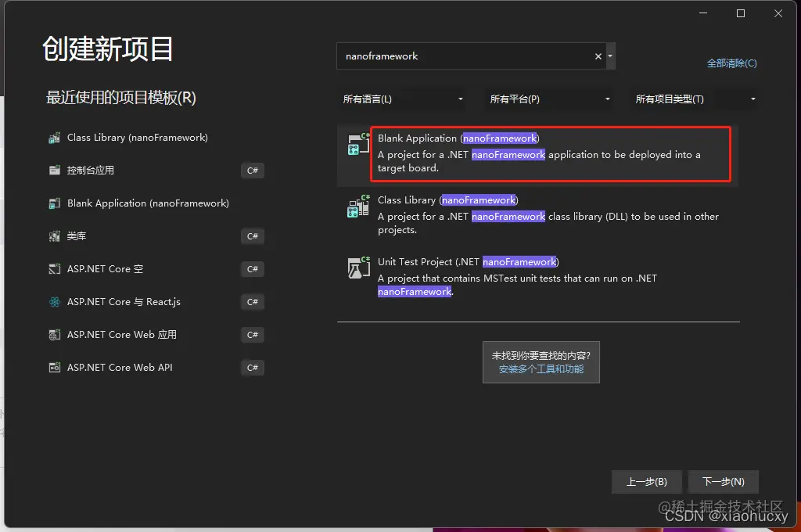Close the 创建新项目 dialog window
This screenshot has width=801, height=532.
(778, 13)
